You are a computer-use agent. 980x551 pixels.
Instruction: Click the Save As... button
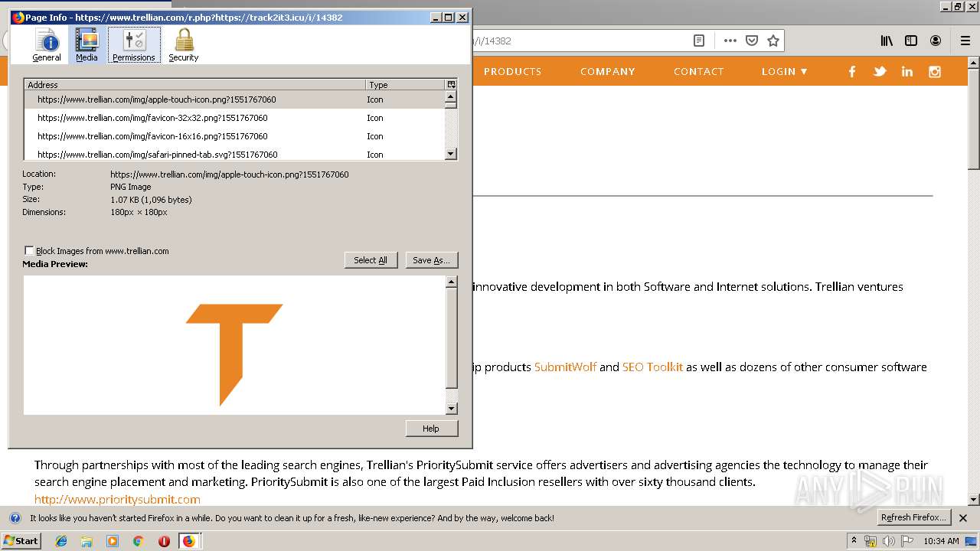(431, 260)
